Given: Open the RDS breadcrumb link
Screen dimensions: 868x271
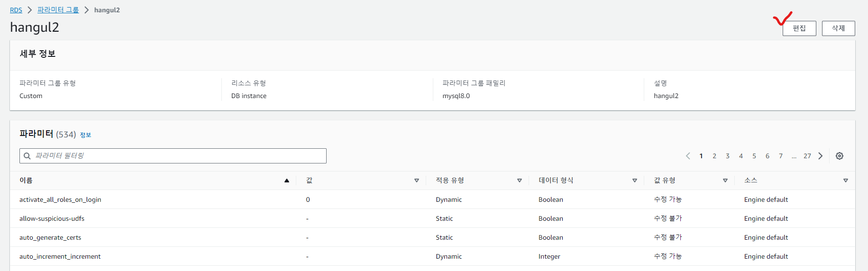Looking at the screenshot, I should pyautogui.click(x=16, y=10).
